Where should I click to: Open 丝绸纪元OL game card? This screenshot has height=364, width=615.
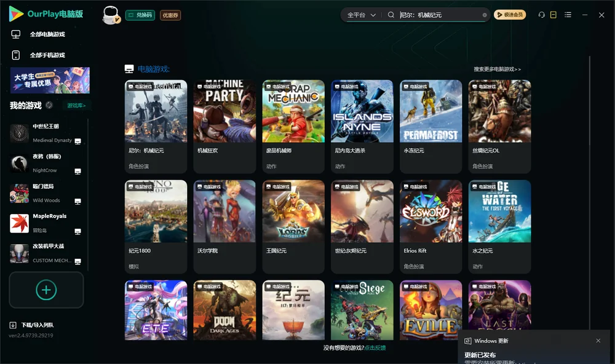point(499,126)
